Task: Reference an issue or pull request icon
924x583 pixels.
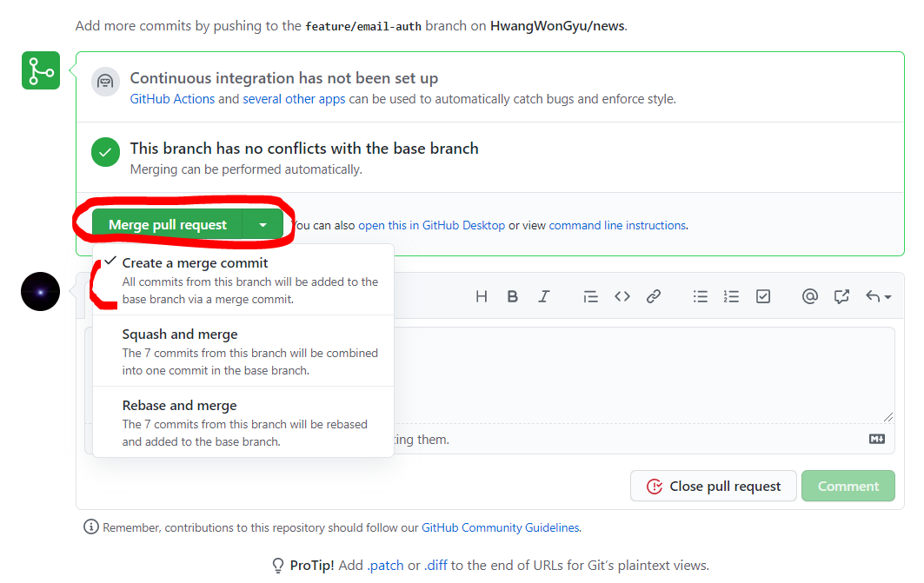Action: click(841, 296)
